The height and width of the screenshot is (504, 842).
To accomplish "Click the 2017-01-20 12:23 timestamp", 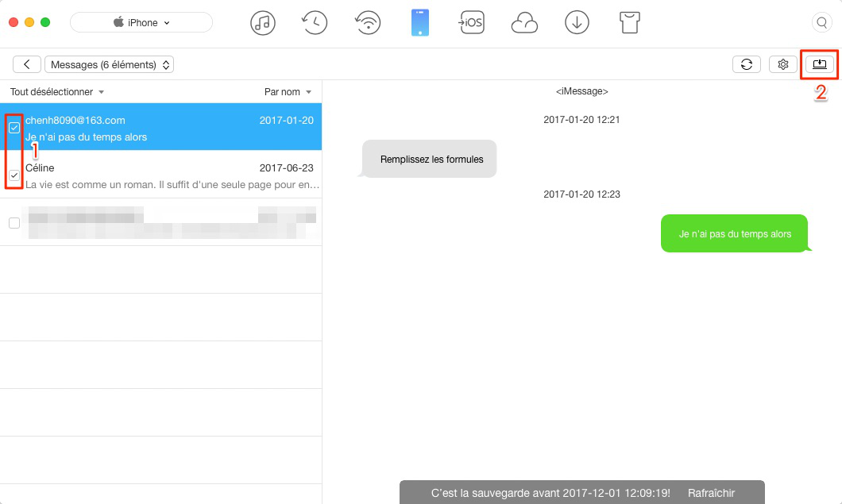I will coord(581,194).
